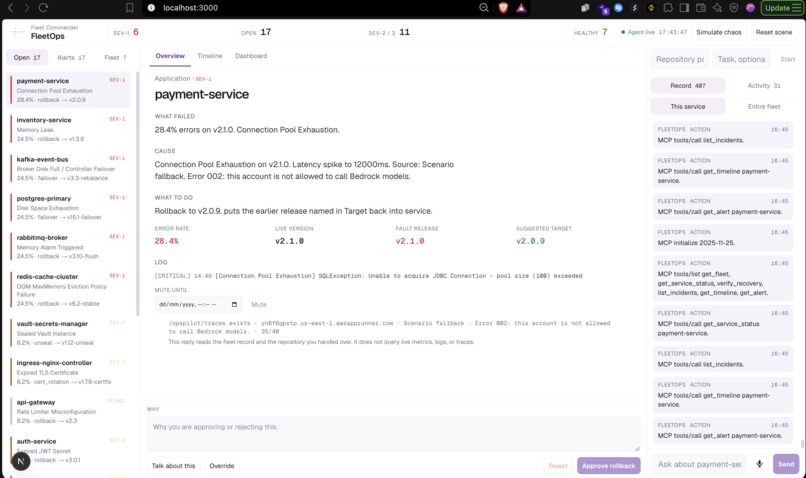Image resolution: width=806 pixels, height=478 pixels.
Task: Open the browser hamburger menu
Action: coord(796,8)
